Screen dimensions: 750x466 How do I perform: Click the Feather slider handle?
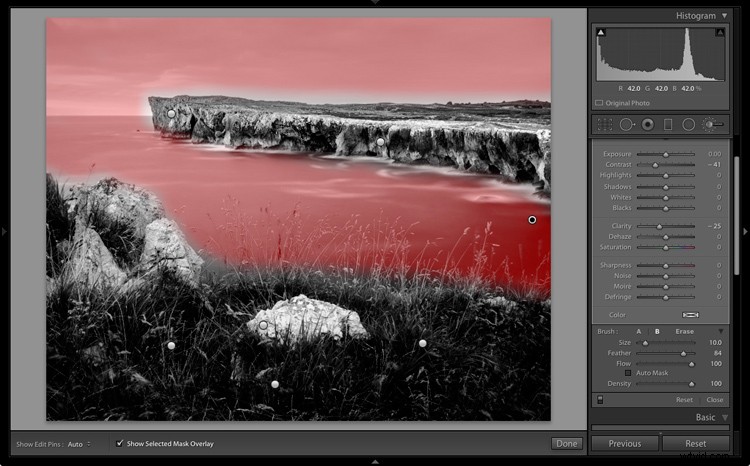click(683, 354)
